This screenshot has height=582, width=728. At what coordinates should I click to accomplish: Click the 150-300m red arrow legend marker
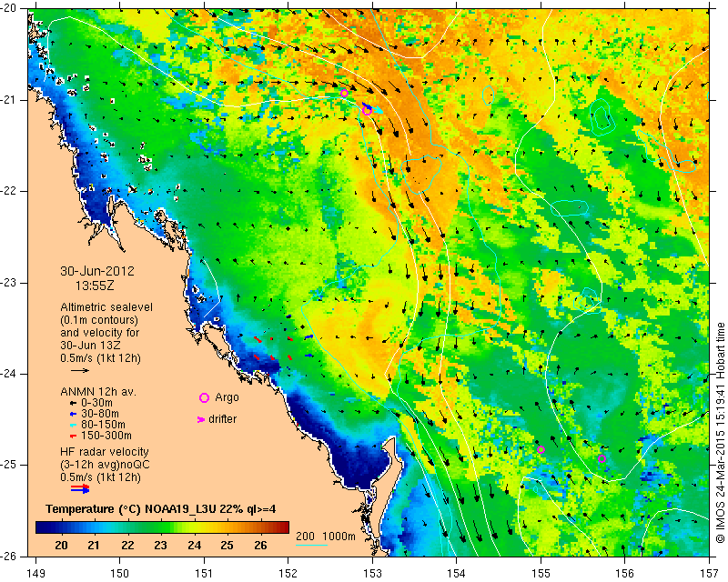(73, 436)
